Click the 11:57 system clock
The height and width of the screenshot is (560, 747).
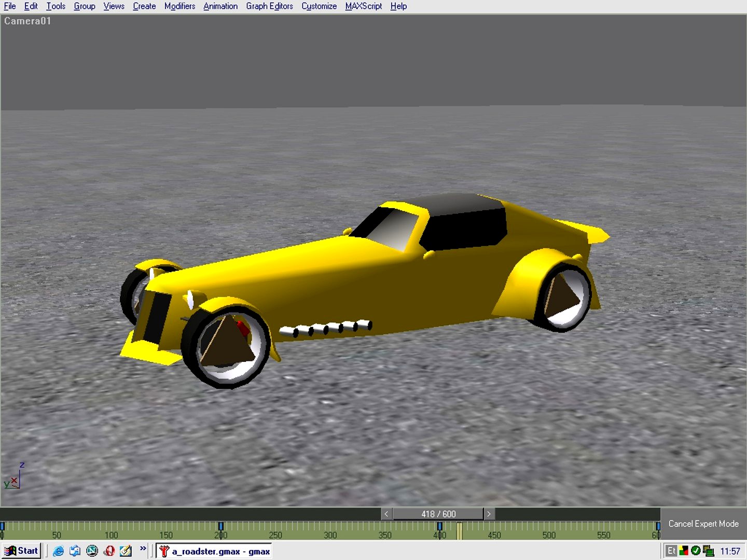730,551
